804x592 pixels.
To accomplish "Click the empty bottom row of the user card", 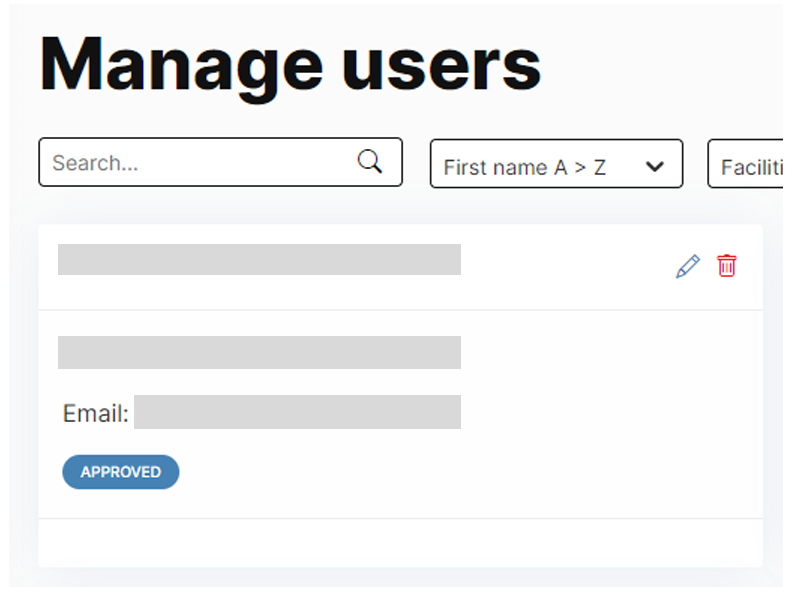I will click(x=400, y=542).
